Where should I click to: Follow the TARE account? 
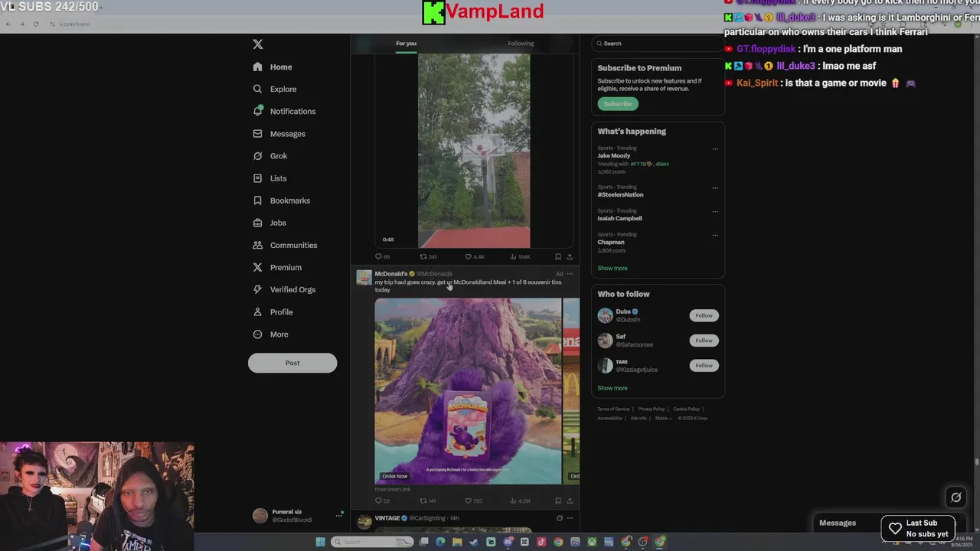pyautogui.click(x=704, y=365)
